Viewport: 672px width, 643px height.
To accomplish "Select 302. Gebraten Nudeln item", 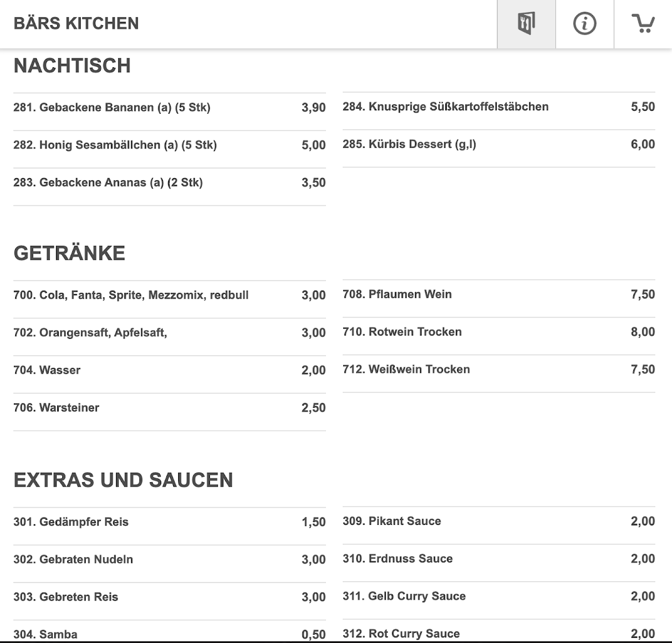I will pyautogui.click(x=170, y=564).
